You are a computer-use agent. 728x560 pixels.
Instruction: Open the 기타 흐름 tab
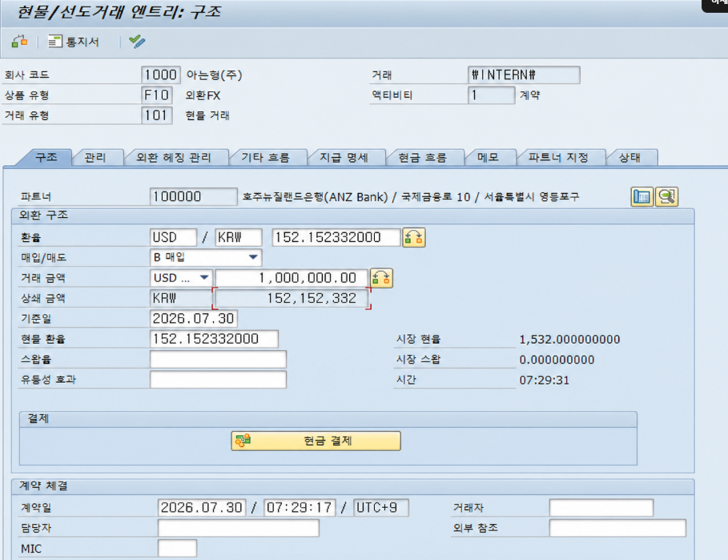[x=266, y=157]
